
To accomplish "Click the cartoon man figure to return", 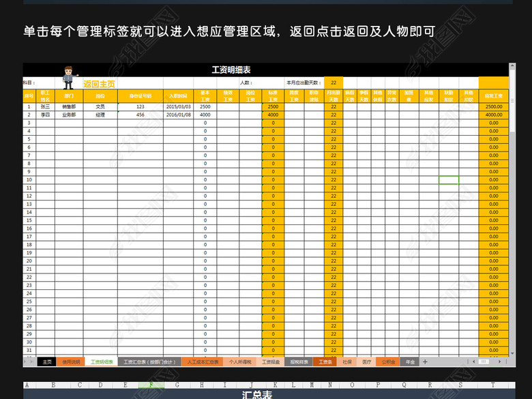I will point(70,78).
